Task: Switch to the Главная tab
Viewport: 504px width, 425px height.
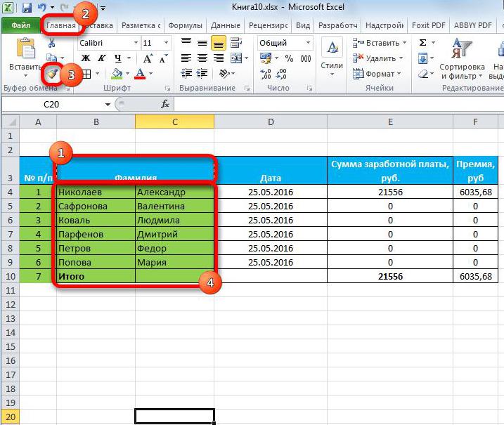Action: pyautogui.click(x=61, y=25)
